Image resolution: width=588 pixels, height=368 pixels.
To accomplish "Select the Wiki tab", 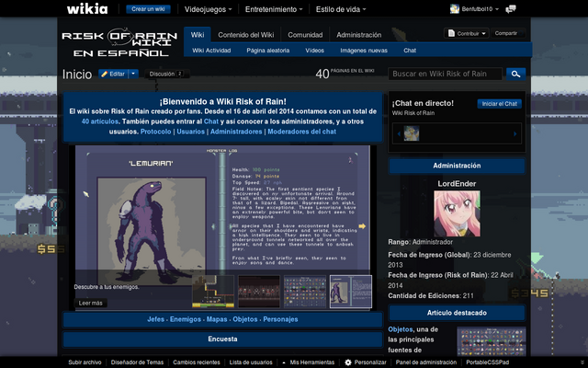I will click(198, 35).
